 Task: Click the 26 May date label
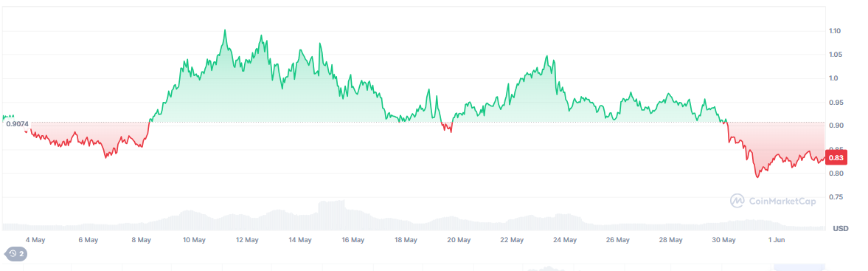[x=617, y=240]
